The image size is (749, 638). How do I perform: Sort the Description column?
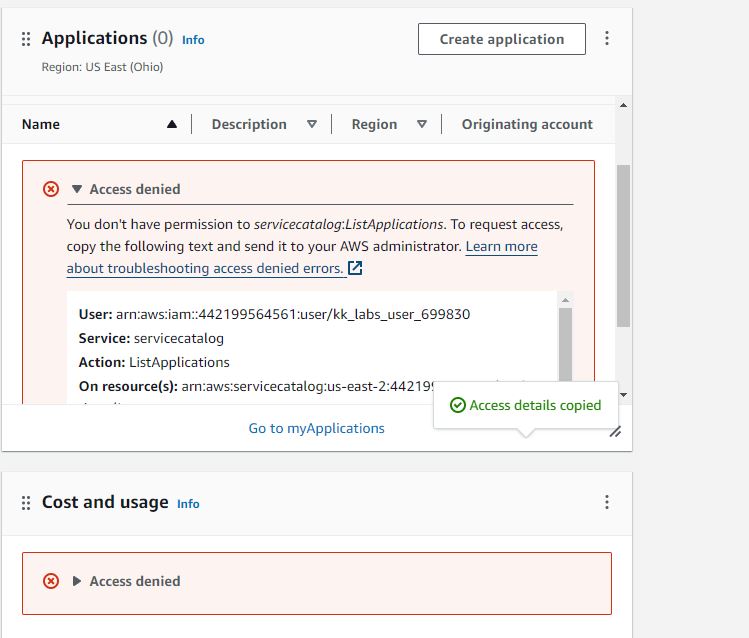click(x=312, y=124)
